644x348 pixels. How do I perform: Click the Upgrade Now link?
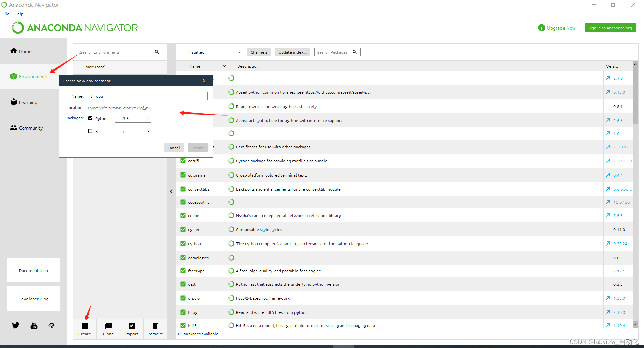tap(561, 28)
